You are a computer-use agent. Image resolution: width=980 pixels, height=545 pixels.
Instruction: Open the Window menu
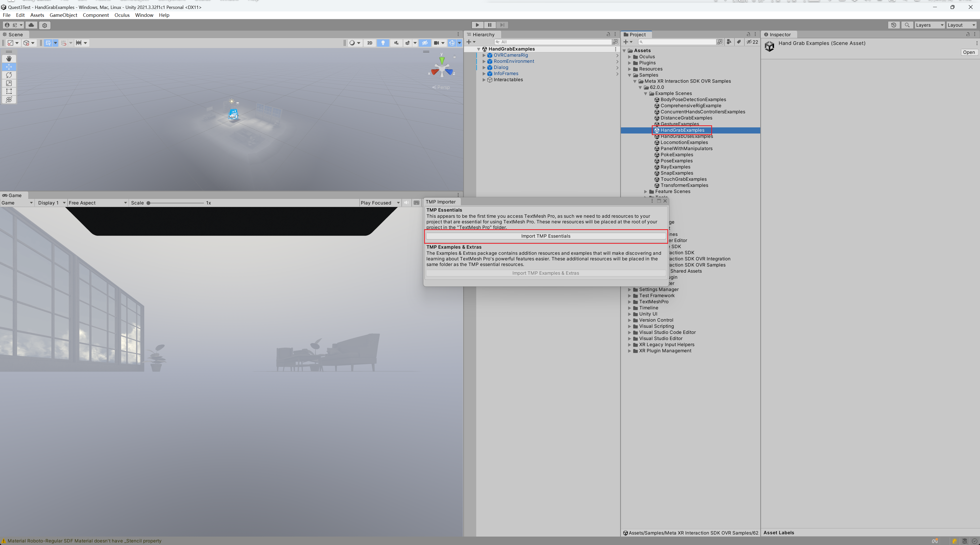144,15
